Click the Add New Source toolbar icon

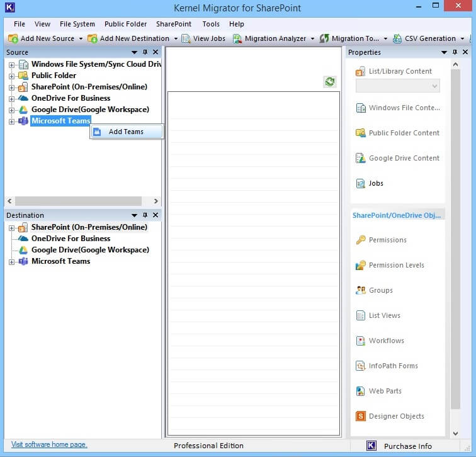tap(13, 38)
